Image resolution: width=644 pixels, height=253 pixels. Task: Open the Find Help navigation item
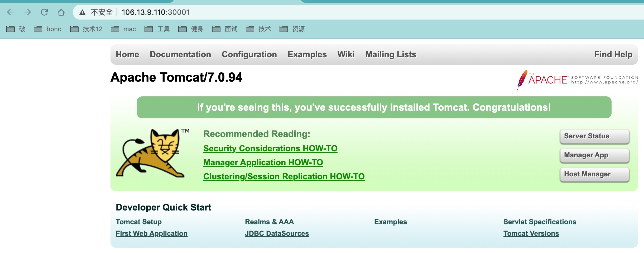(x=613, y=54)
